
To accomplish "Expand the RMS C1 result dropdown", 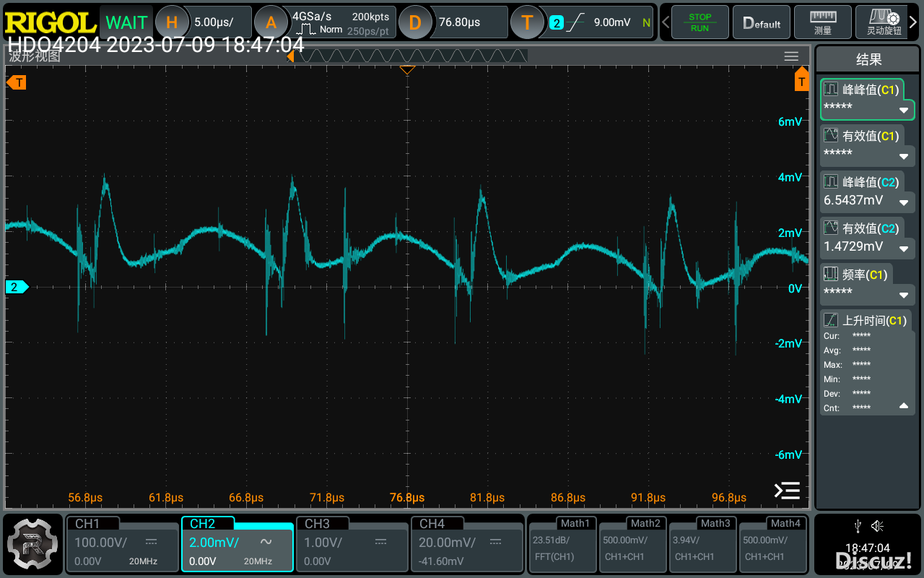I will point(904,157).
